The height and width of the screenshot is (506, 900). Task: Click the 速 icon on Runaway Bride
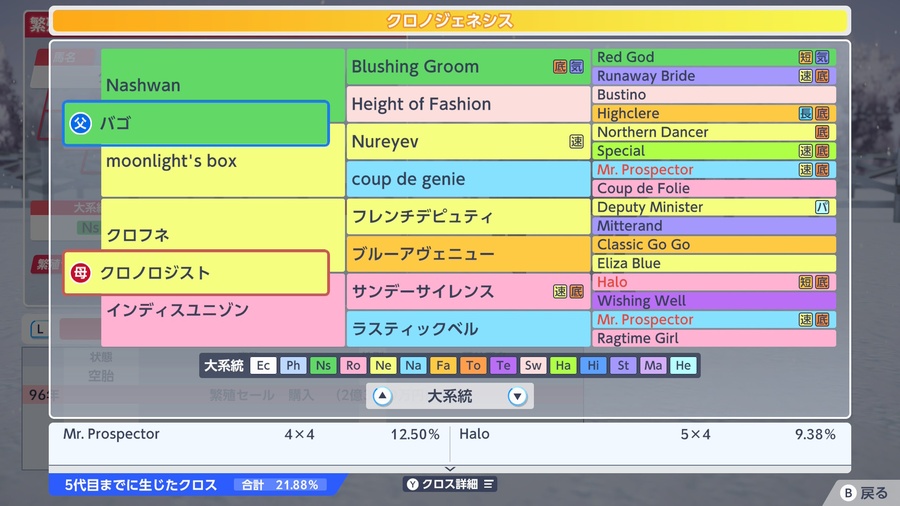806,76
